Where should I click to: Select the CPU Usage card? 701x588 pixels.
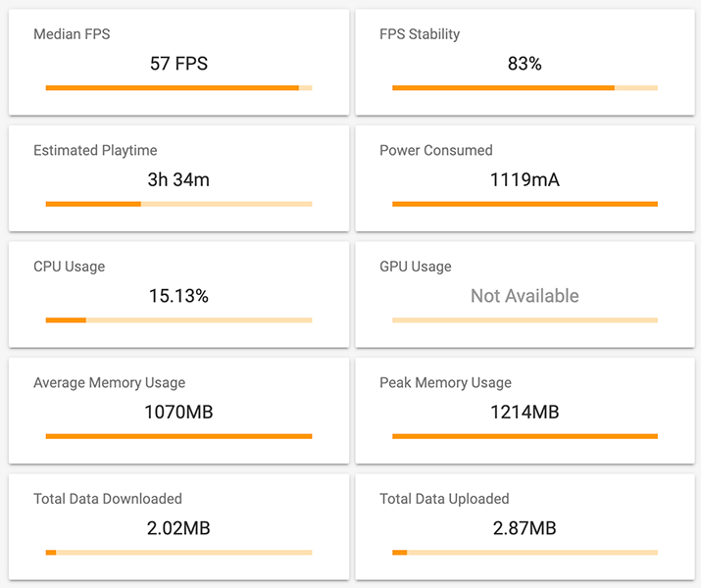178,294
